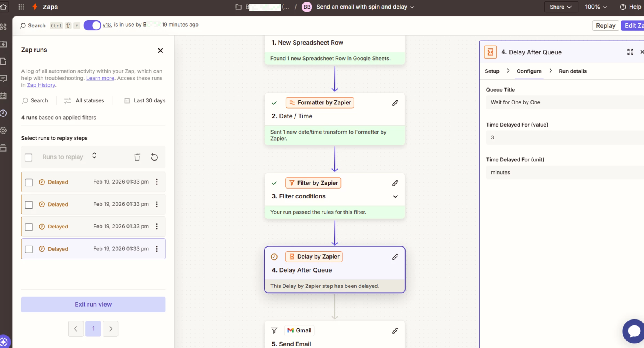Viewport: 644px width, 348px height.
Task: Open the Last 30 days date filter
Action: click(145, 100)
